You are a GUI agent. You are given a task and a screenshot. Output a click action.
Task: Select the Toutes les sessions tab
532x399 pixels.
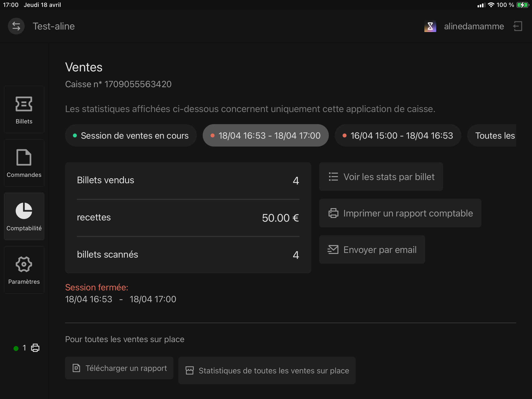[492, 135]
